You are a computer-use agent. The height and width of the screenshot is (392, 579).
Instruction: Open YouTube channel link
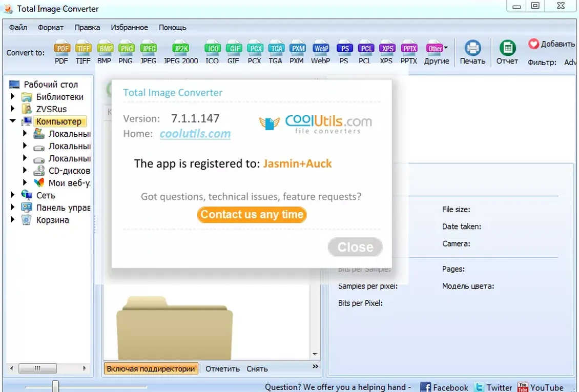pyautogui.click(x=540, y=387)
